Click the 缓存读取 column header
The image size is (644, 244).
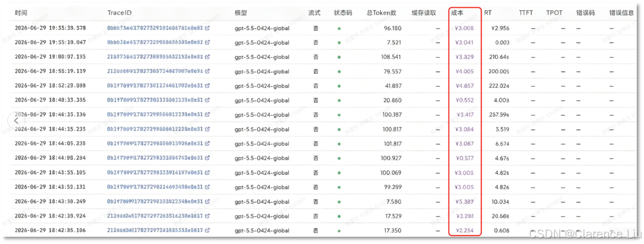point(424,12)
